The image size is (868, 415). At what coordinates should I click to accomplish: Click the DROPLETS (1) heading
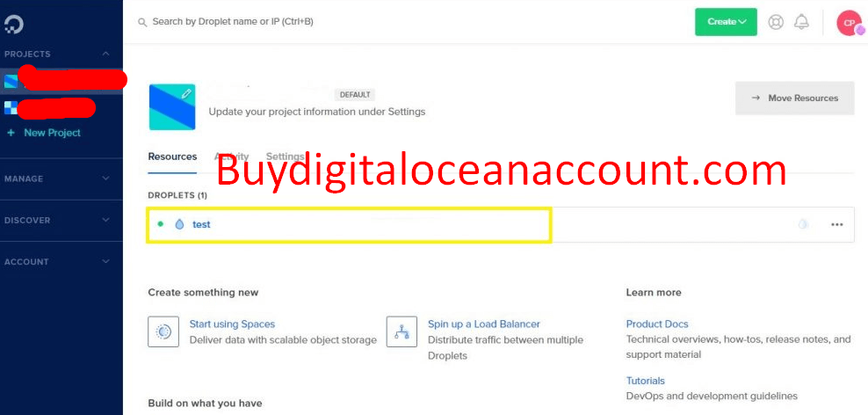pos(177,195)
